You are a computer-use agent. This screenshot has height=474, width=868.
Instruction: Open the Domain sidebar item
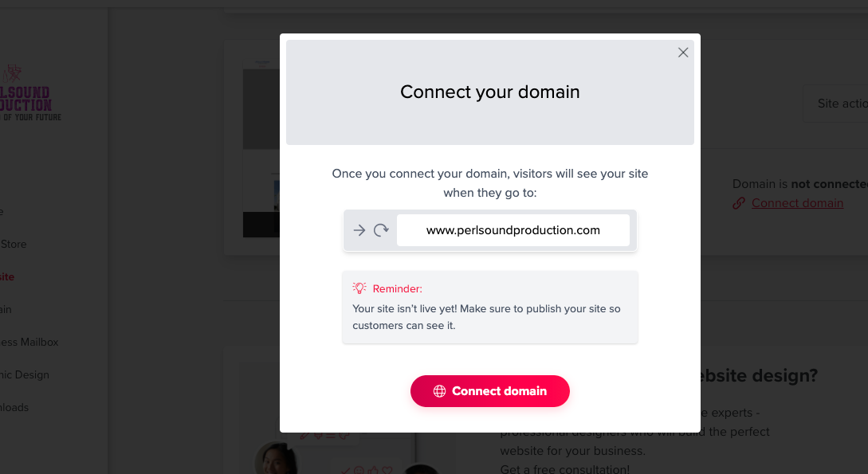click(6, 309)
